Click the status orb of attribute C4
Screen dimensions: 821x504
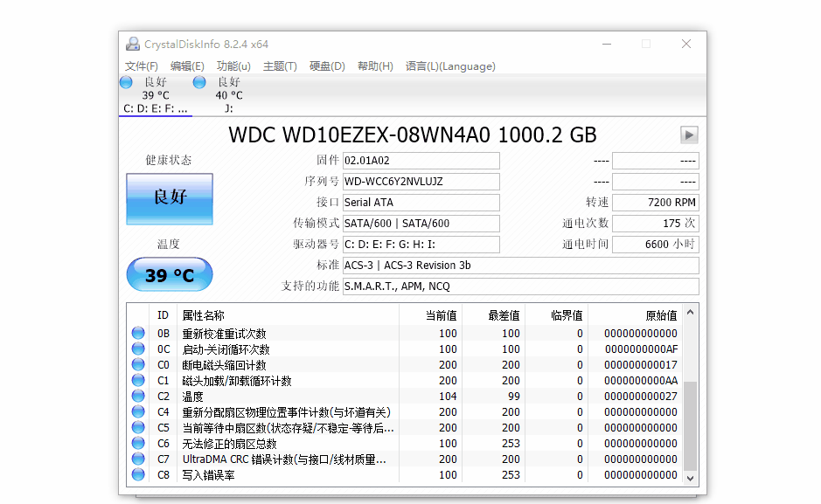coord(138,412)
